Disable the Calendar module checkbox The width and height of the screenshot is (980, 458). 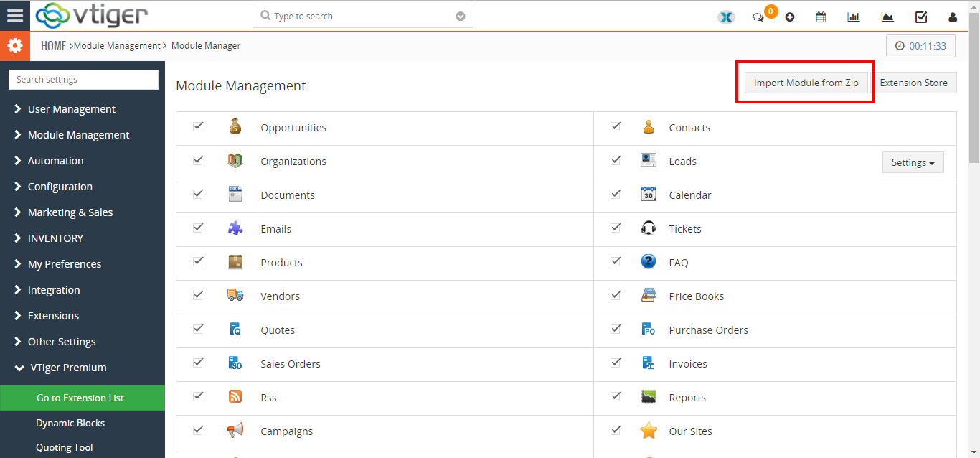point(616,194)
